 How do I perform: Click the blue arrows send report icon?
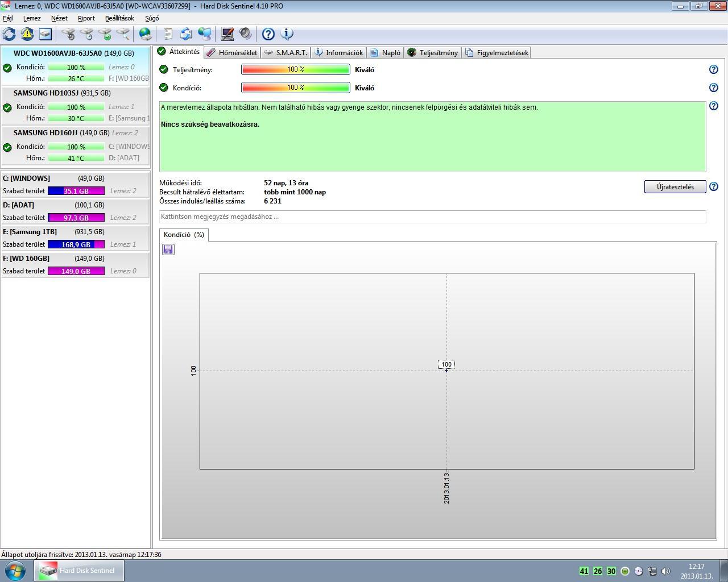[186, 34]
